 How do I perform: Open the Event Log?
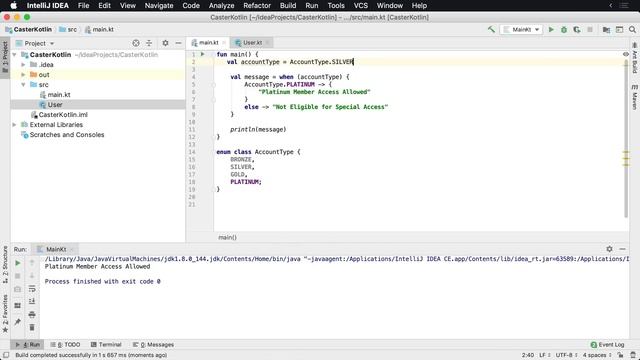[607, 344]
